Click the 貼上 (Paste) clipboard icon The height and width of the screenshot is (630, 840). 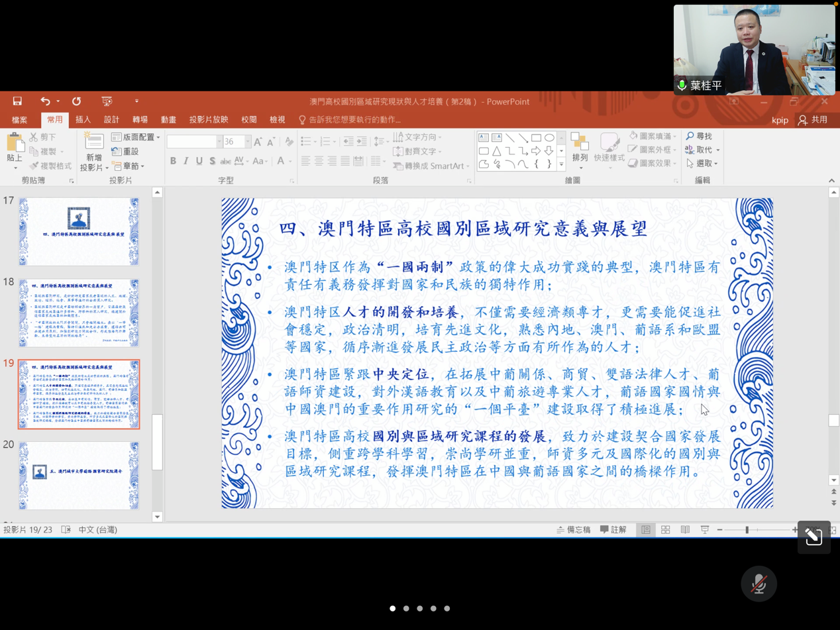point(15,143)
